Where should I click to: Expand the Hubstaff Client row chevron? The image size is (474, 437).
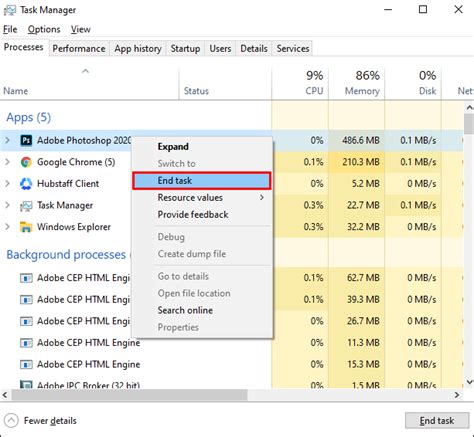coord(7,184)
